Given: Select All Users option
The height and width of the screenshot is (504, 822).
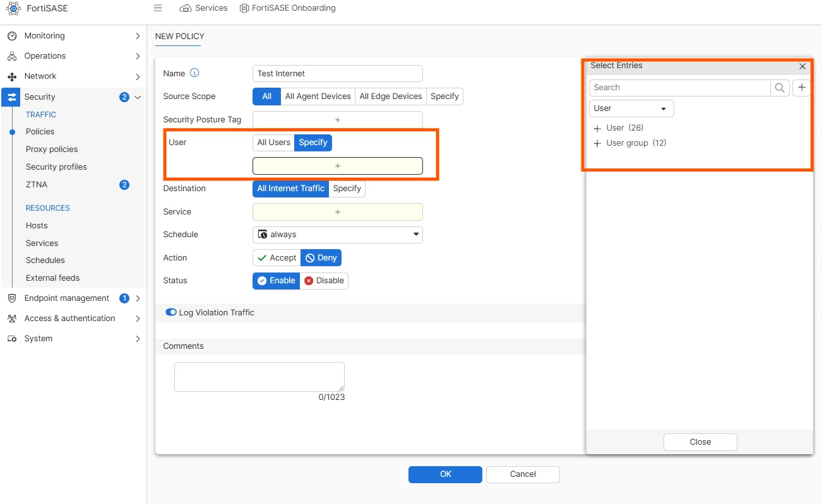Looking at the screenshot, I should tap(273, 143).
